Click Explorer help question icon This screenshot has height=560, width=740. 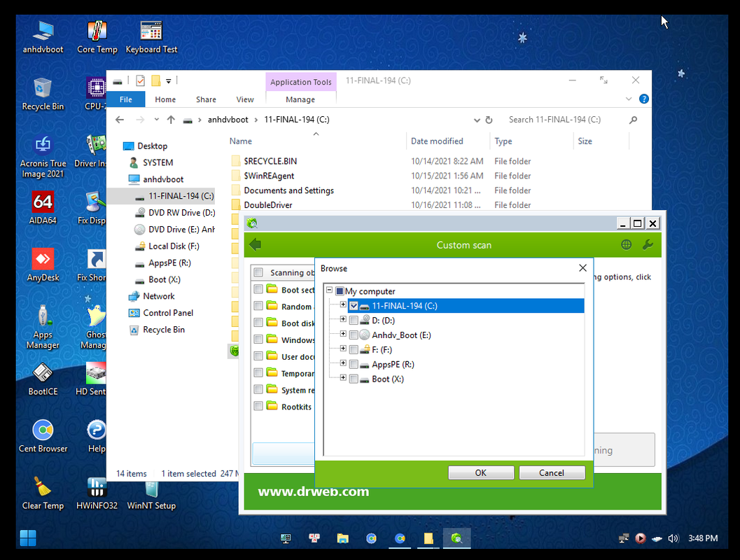point(643,99)
